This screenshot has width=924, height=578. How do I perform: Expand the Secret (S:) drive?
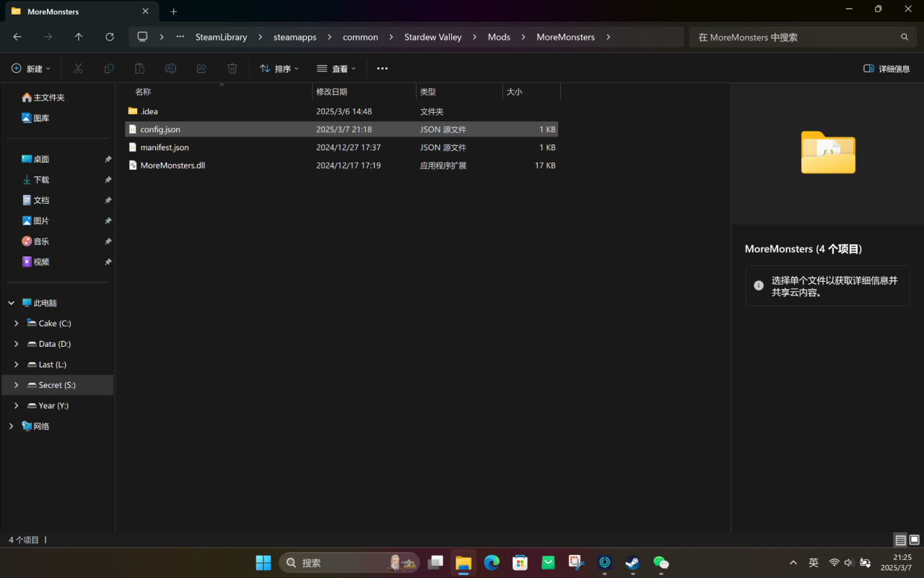(17, 385)
